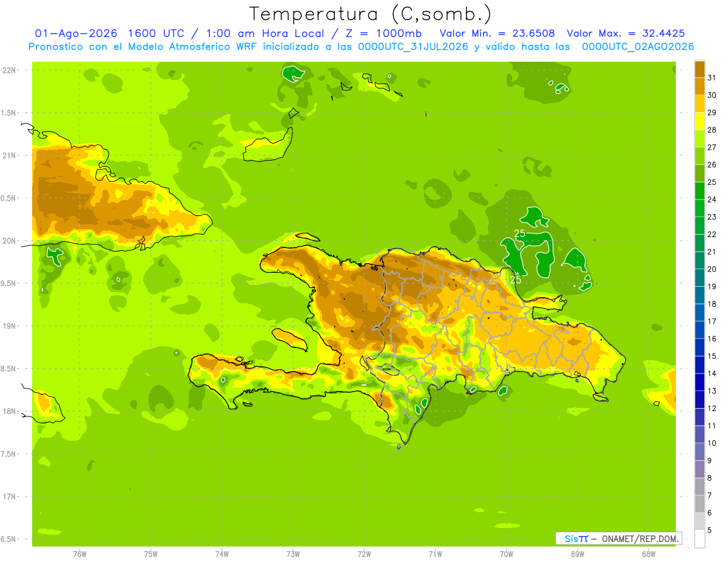Click the legend value '27'
Screen dimensions: 728x562
pyautogui.click(x=712, y=147)
